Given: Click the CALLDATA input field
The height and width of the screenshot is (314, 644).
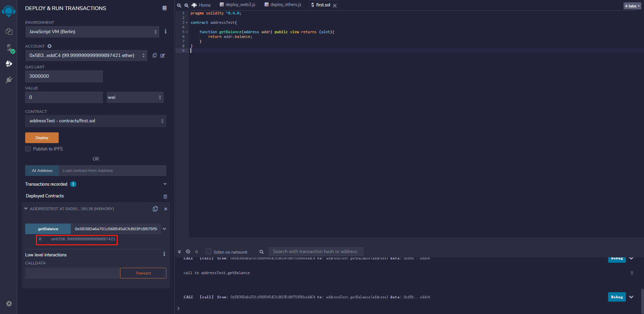Looking at the screenshot, I should tap(72, 273).
